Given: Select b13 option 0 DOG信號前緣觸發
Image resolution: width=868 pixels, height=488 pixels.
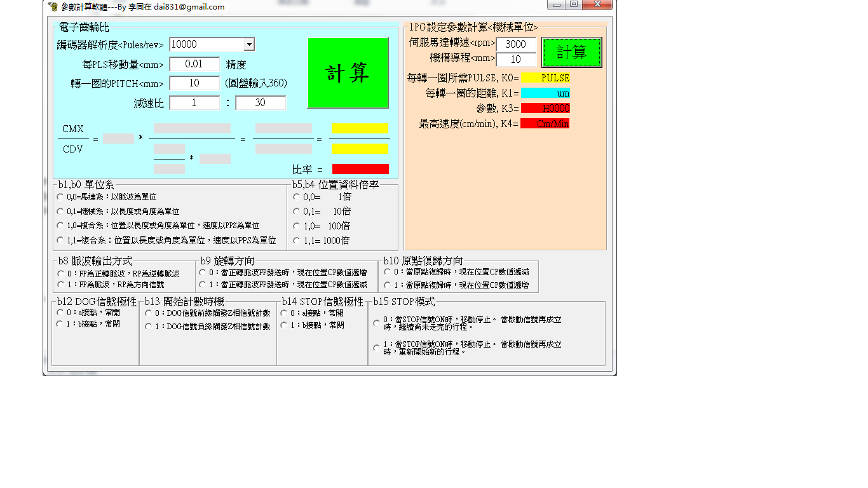Looking at the screenshot, I should (x=149, y=313).
